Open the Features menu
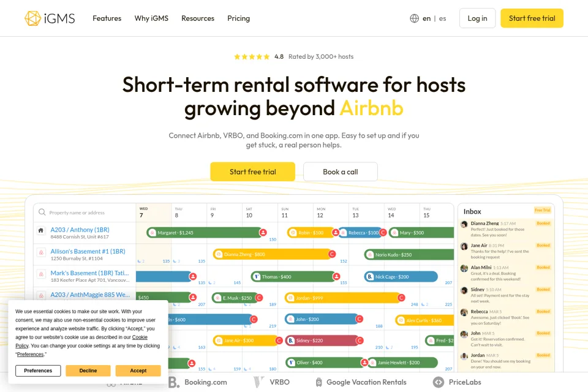 [x=107, y=18]
